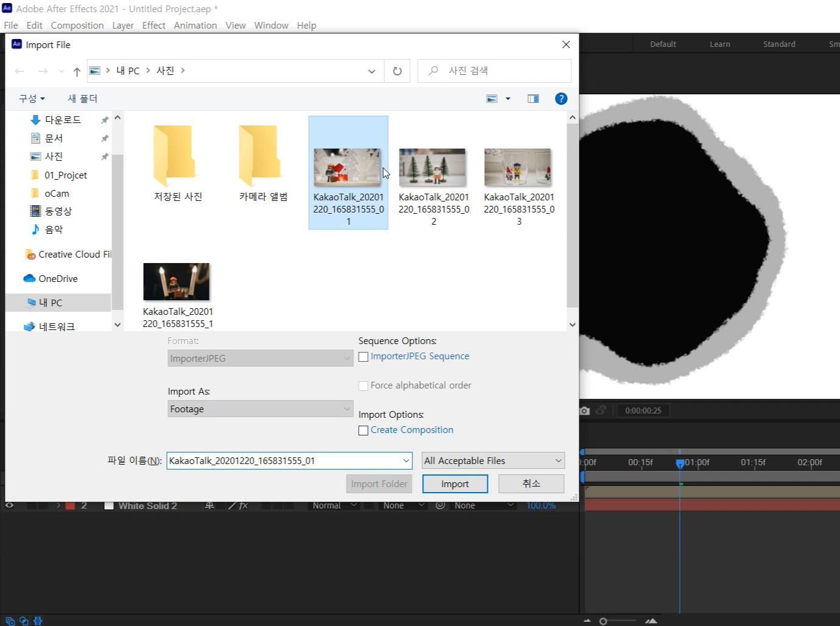Select the candle photo thumbnail

tap(177, 282)
